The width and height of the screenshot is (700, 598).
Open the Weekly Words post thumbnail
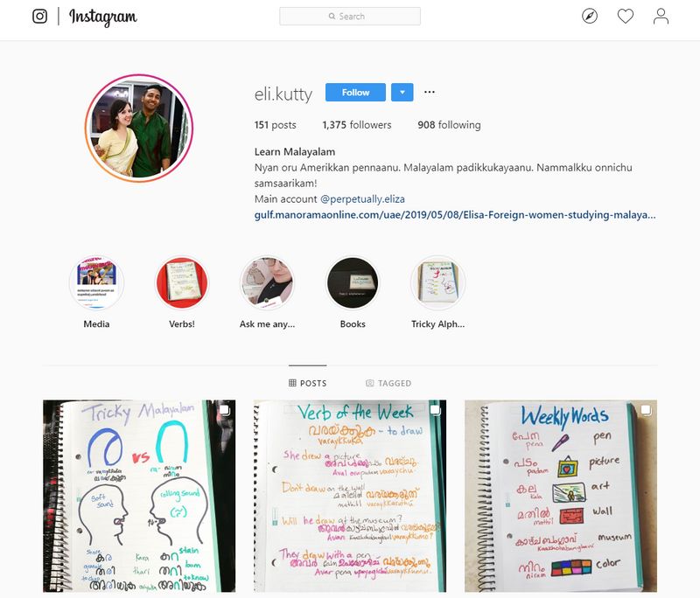561,496
